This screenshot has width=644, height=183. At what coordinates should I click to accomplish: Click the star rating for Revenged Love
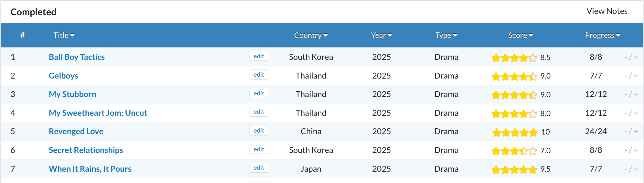pyautogui.click(x=515, y=132)
